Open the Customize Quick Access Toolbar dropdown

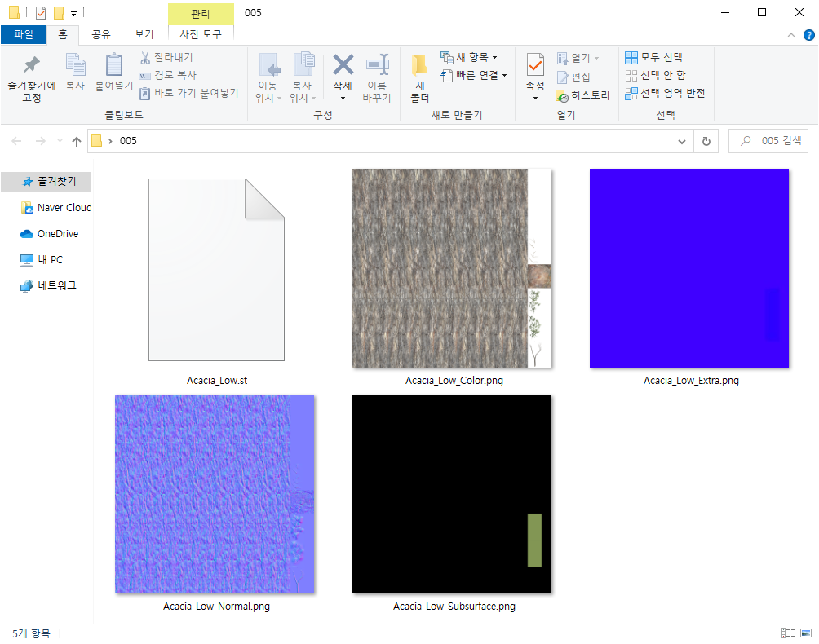point(73,13)
